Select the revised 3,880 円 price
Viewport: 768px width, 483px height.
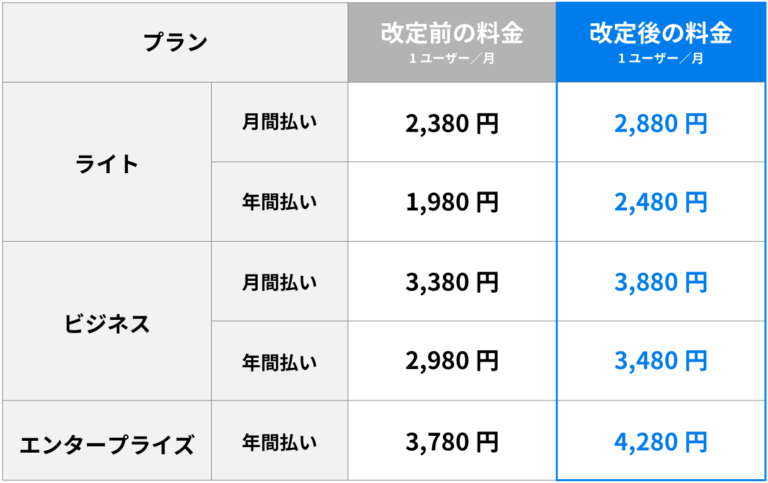pyautogui.click(x=660, y=283)
